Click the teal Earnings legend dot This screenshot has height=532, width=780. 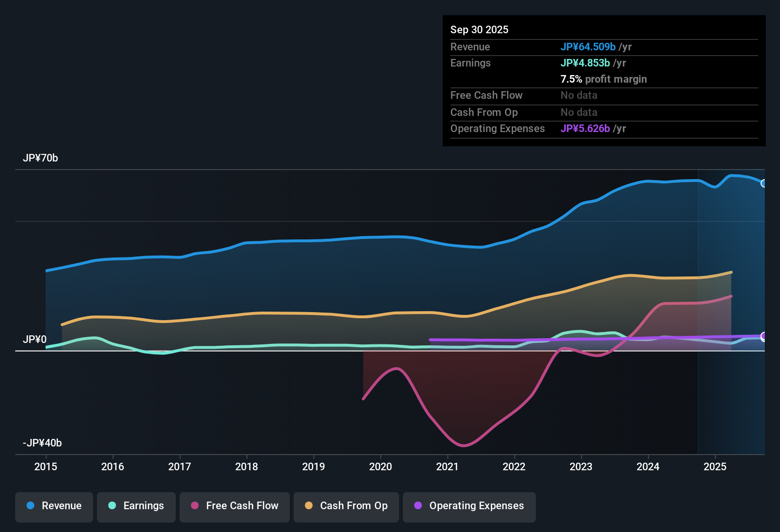(x=112, y=506)
